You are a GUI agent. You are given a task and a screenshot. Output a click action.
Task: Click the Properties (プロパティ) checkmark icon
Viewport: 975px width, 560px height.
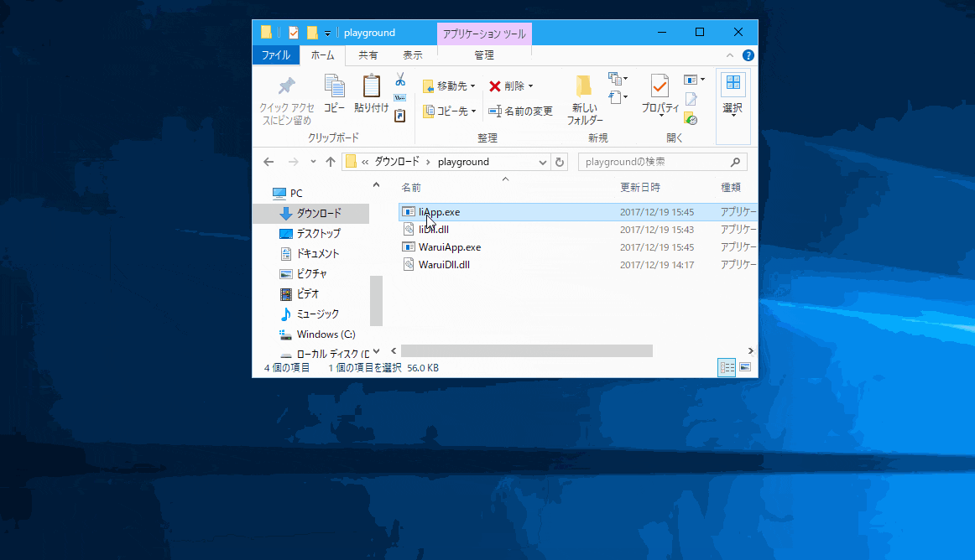[660, 86]
